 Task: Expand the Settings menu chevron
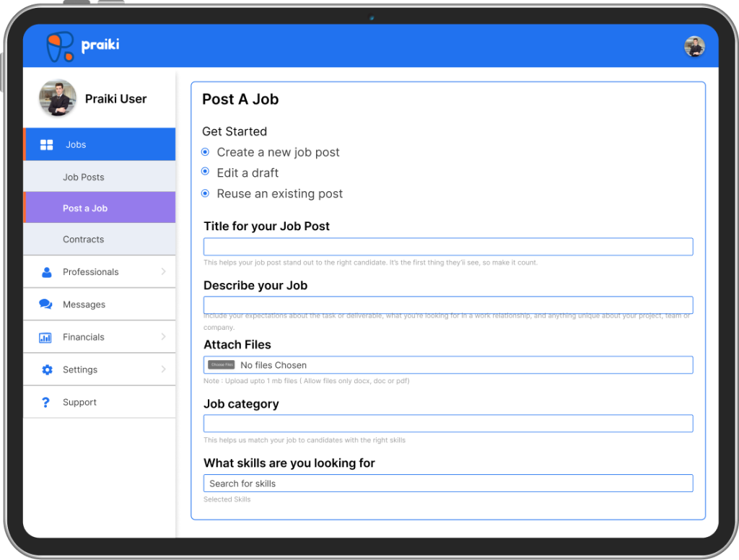(164, 369)
